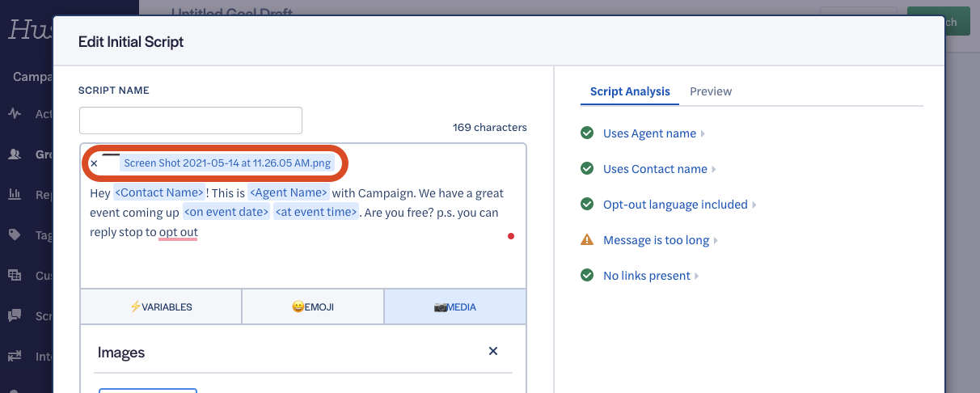Click the tag icon in background sidebar
Screen dimensions: 980x393
click(15, 235)
